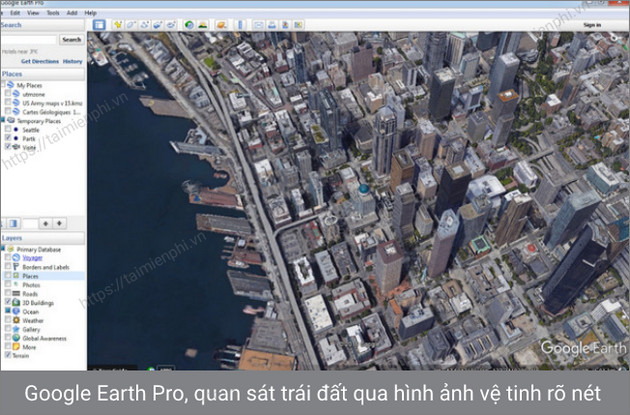Click the Temporary Places folder icon
This screenshot has width=630, height=415.
coord(11,121)
